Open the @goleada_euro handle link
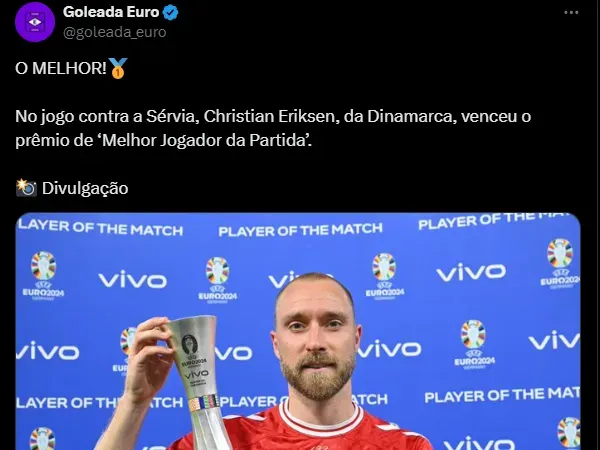The image size is (600, 450). coord(114,32)
